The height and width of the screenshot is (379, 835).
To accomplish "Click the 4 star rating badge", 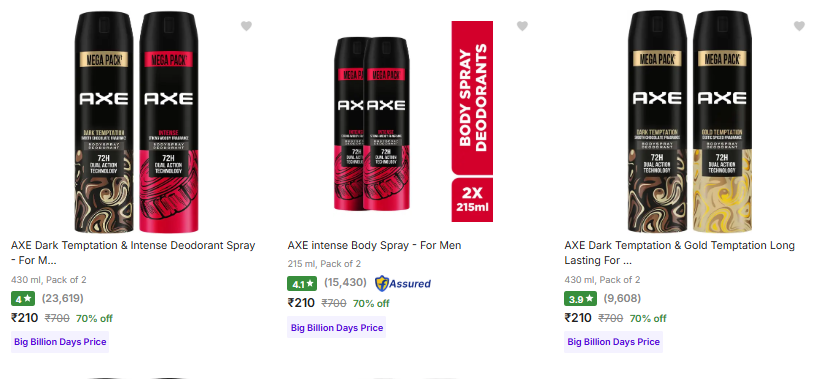I will (23, 299).
